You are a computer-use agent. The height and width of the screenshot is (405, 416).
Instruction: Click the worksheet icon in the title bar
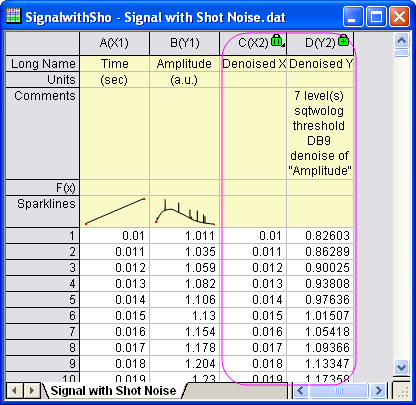(x=13, y=16)
